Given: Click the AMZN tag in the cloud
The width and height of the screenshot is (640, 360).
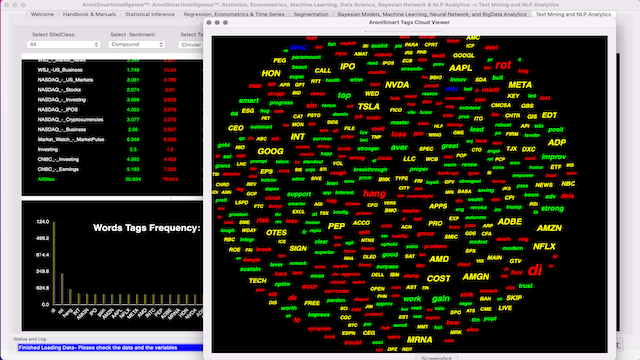Looking at the screenshot, I should pos(549,228).
